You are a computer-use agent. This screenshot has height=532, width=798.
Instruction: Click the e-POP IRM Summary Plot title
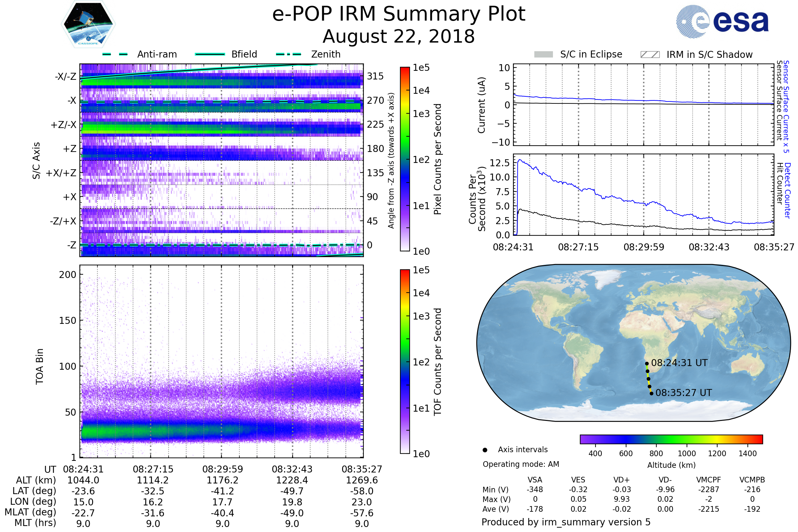click(399, 14)
